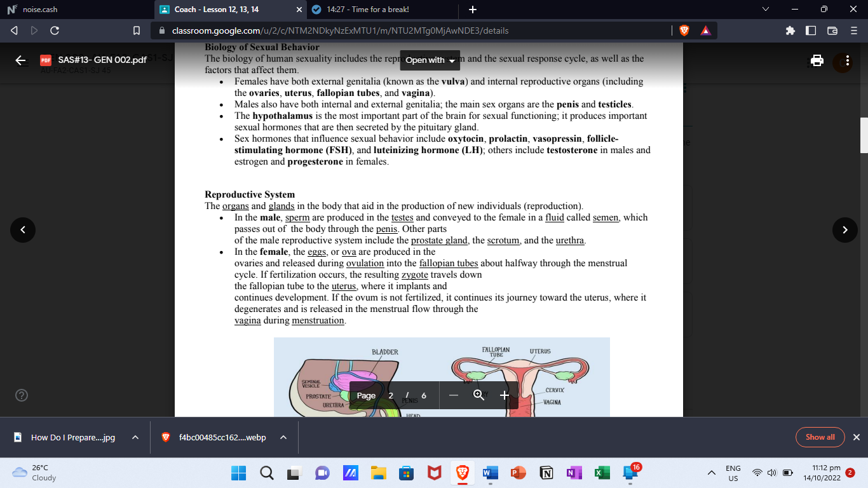Viewport: 868px width, 488px height.
Task: Open a new browser tab
Action: point(472,10)
